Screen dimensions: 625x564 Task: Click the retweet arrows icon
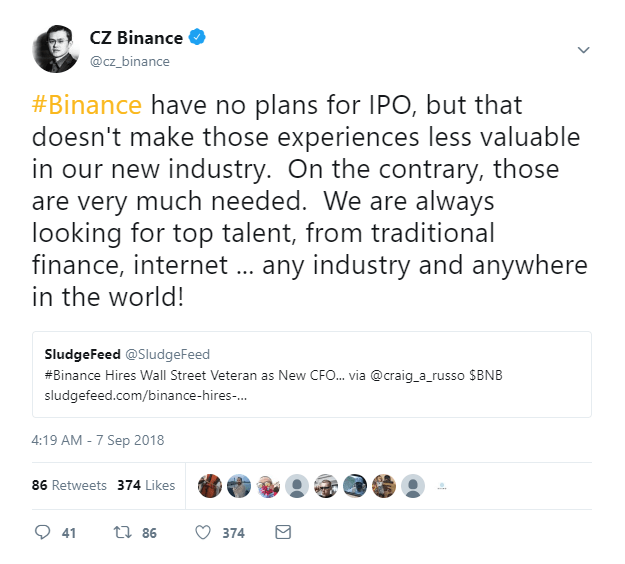click(122, 532)
